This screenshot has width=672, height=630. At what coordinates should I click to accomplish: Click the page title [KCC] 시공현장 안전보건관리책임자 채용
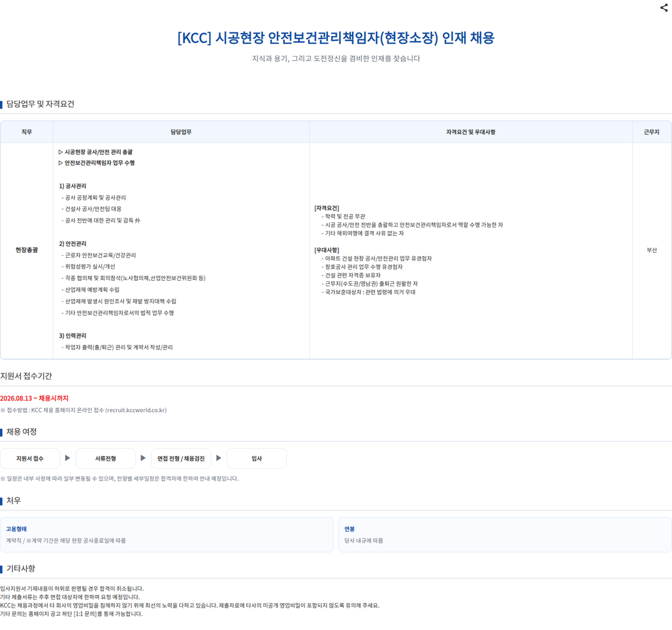pos(336,38)
